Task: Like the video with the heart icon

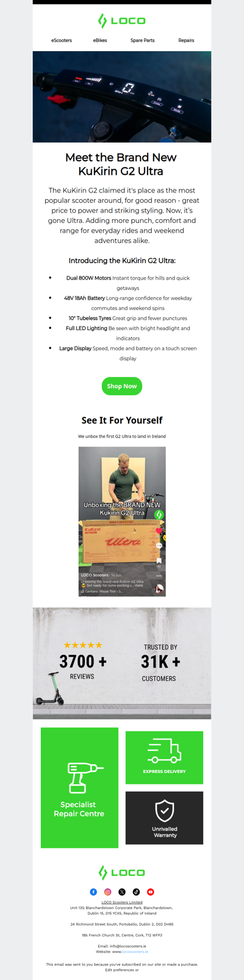Action: click(x=159, y=531)
